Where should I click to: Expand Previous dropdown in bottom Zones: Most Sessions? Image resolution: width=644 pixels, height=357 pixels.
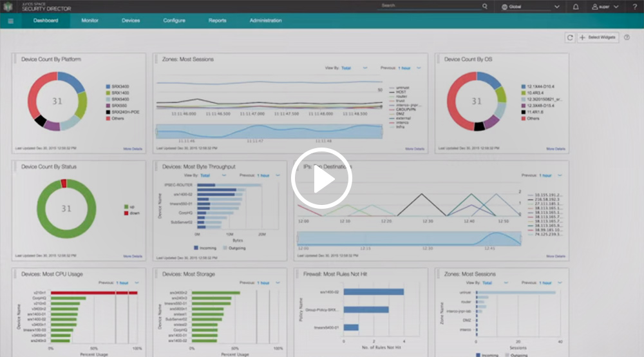coord(560,283)
